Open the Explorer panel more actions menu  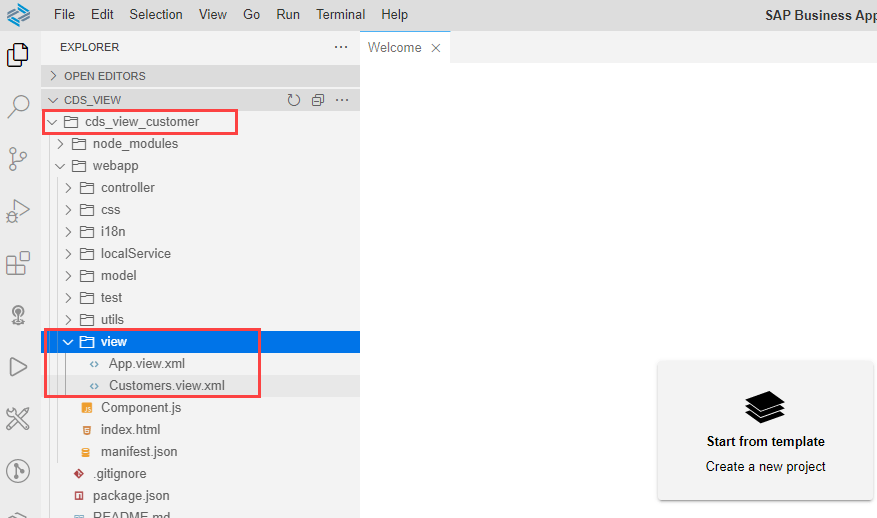[342, 47]
